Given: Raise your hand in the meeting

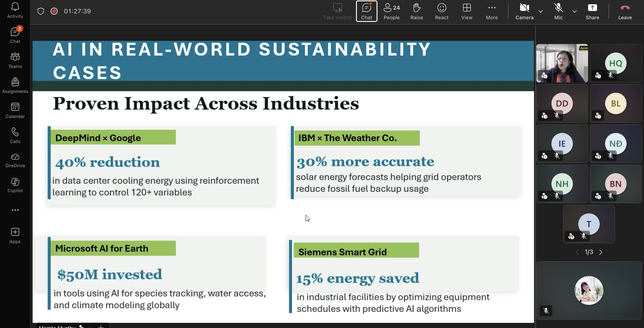Looking at the screenshot, I should click(417, 11).
